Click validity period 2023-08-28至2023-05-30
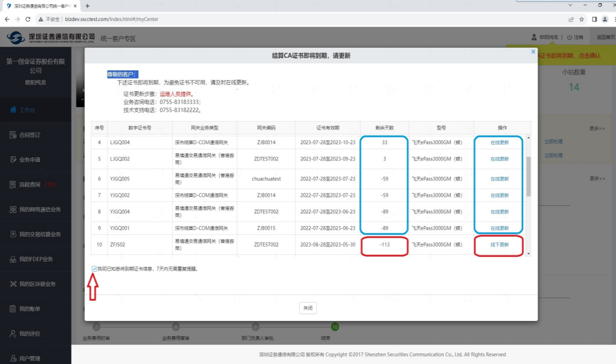Screen dimensions: 616x364 pos(327,244)
